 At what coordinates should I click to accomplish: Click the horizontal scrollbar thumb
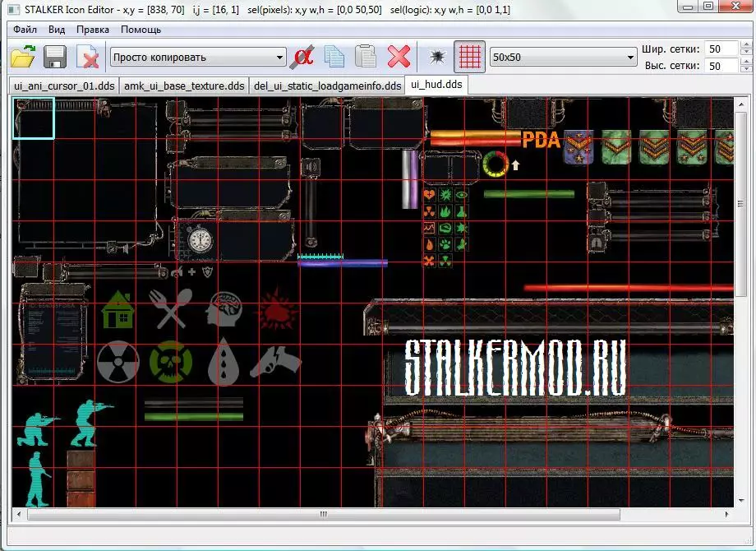pyautogui.click(x=324, y=514)
